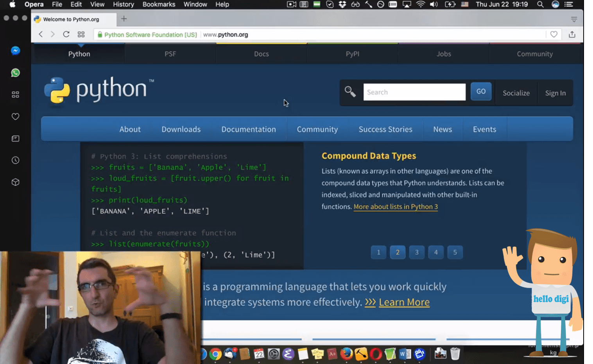
Task: Open Google Chrome from the Dock
Action: point(215,354)
